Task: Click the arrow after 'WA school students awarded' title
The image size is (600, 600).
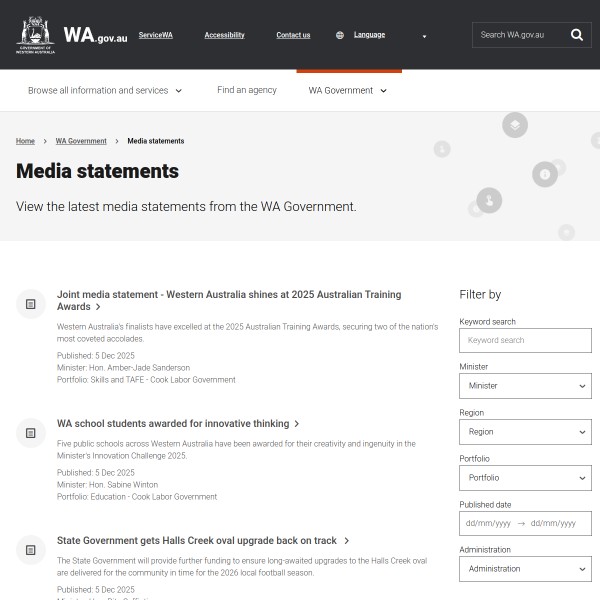Action: (x=297, y=424)
